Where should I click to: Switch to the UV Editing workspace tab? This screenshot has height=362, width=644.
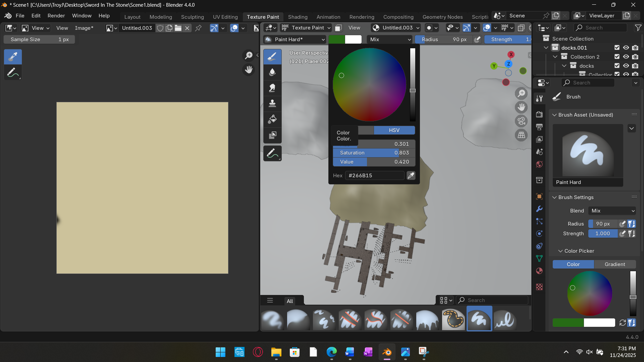coord(225,17)
